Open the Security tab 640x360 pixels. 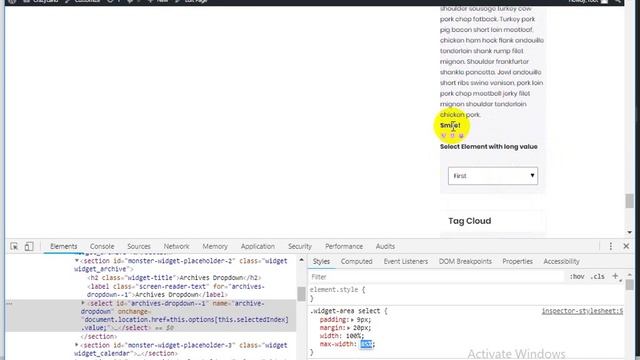300,246
